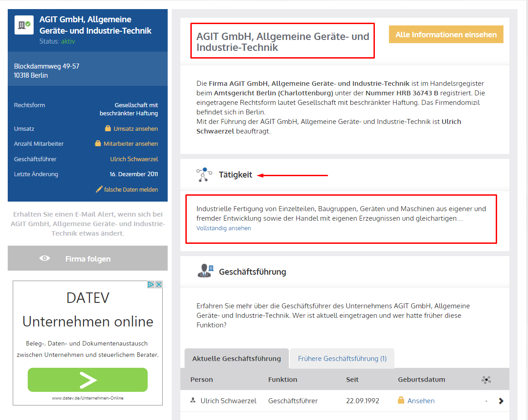Click the Geschäftsführung section heading
This screenshot has height=420, width=528.
[x=253, y=272]
